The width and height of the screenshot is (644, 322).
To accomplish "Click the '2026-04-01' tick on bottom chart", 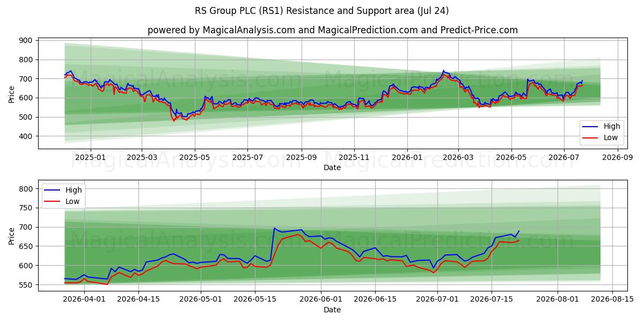I will 84,299.
